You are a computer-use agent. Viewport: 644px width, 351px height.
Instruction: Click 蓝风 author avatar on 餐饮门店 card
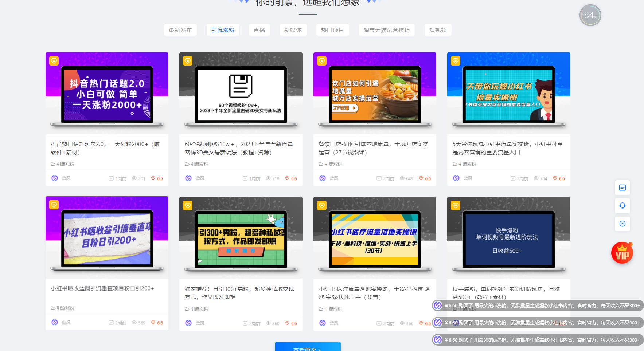coord(323,178)
